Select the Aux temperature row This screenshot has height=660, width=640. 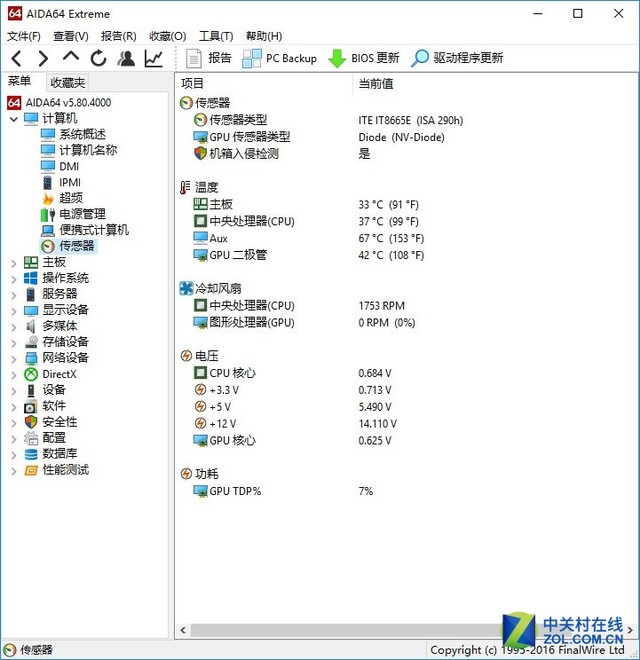(x=308, y=238)
